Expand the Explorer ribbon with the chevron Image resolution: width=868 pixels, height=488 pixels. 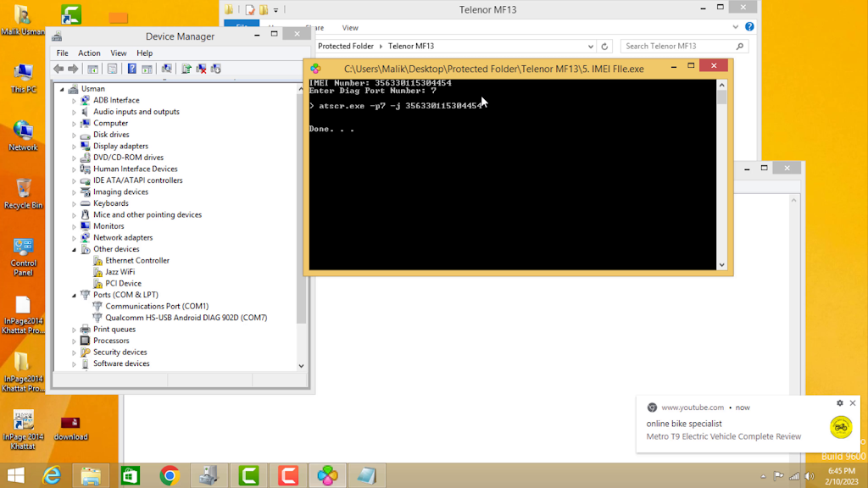click(x=735, y=26)
